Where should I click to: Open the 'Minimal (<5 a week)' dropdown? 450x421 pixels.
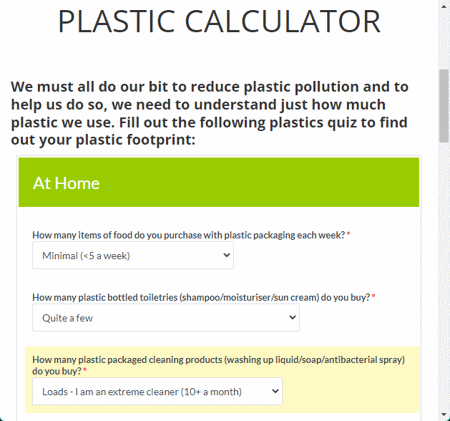(x=133, y=255)
